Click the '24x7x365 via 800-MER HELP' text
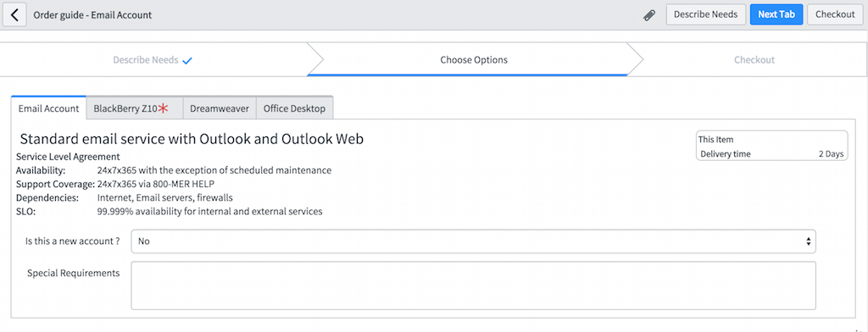868x332 pixels. click(x=156, y=184)
